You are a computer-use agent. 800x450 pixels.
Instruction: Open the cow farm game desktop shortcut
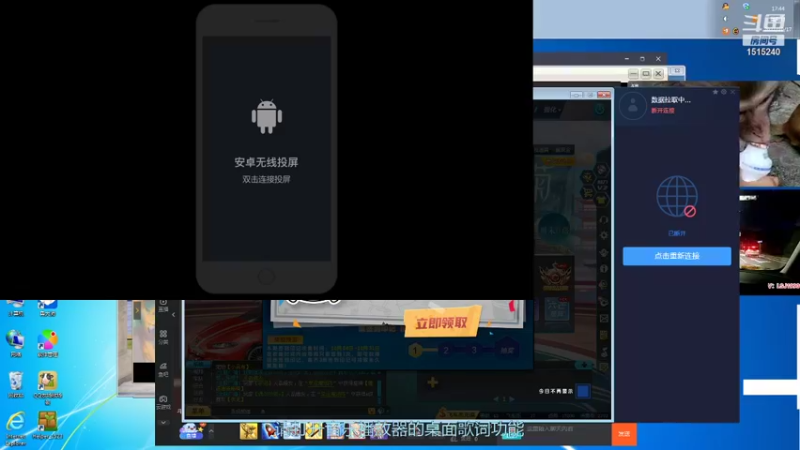47,388
